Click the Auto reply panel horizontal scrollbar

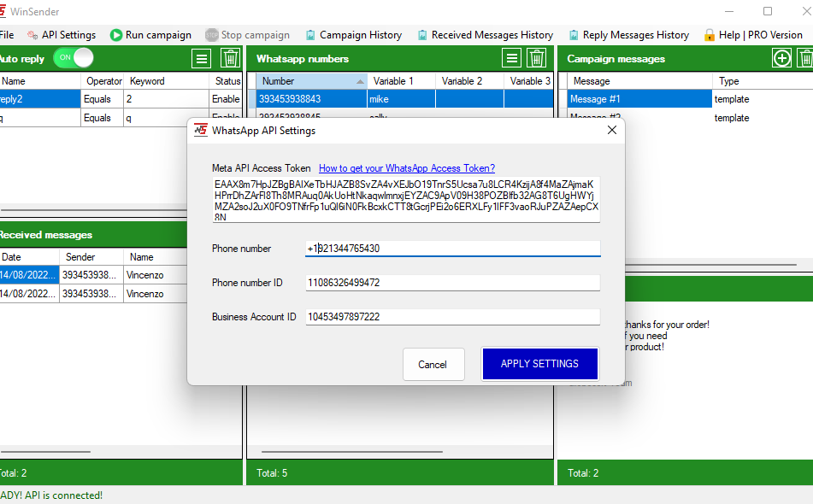point(93,210)
